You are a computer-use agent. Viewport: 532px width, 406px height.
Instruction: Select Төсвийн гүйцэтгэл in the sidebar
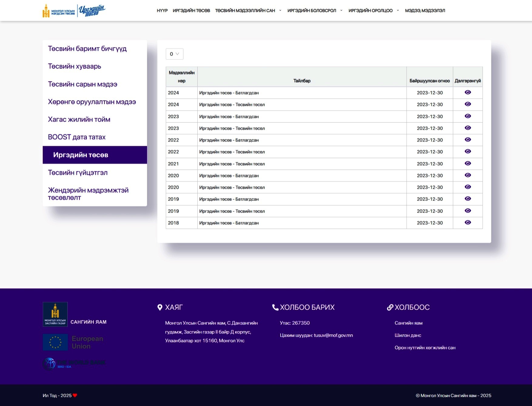(78, 173)
